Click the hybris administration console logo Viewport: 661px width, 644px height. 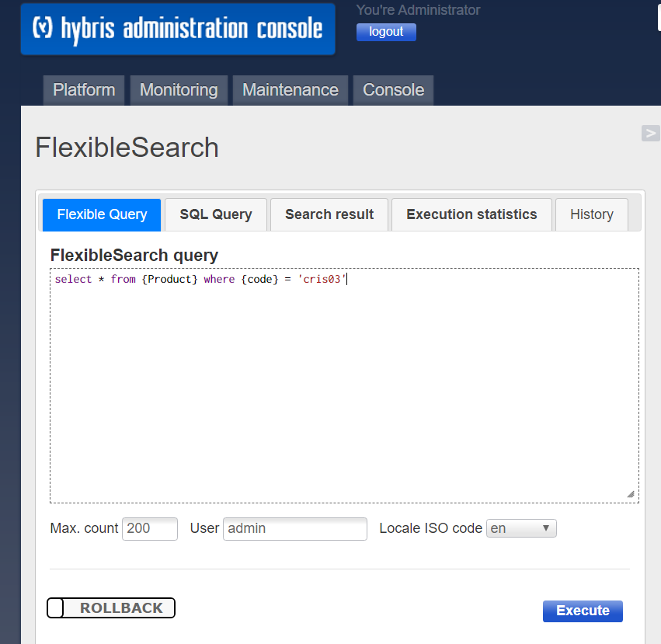point(178,29)
